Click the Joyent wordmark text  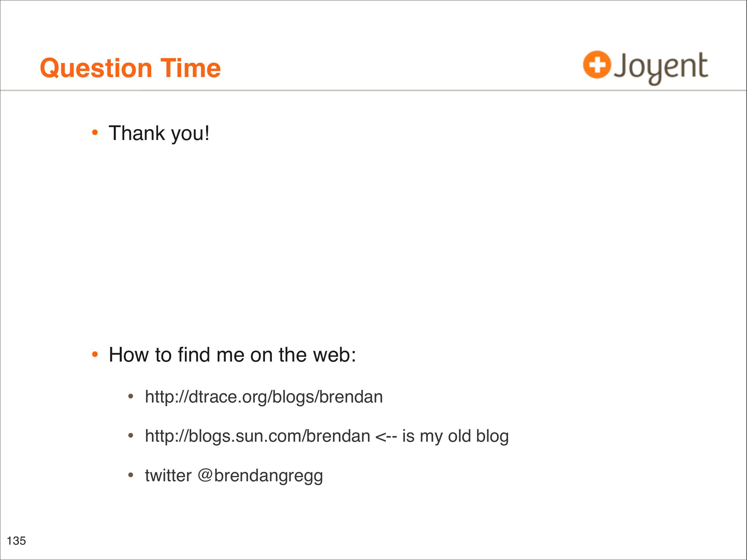coord(661,67)
